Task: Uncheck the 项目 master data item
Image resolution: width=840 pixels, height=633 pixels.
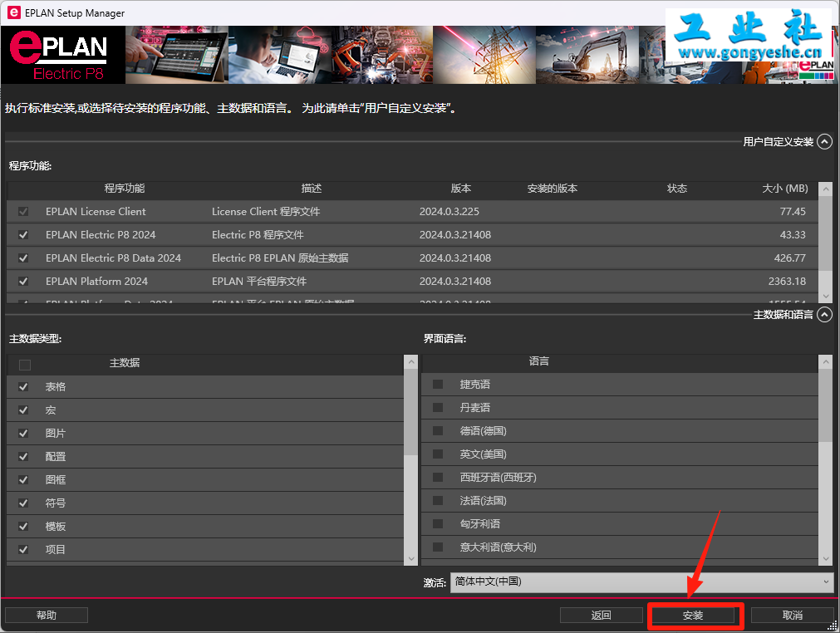Action: pyautogui.click(x=23, y=549)
